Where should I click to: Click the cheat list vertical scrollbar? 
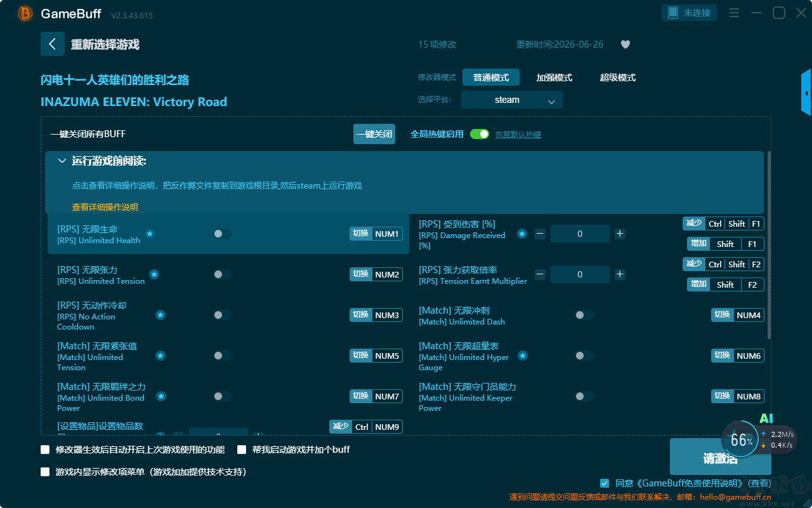(x=769, y=244)
